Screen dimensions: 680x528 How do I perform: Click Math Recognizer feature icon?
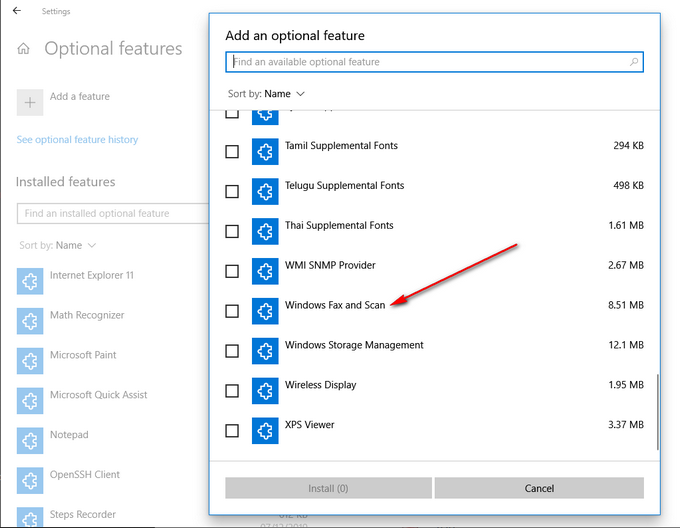pos(30,321)
